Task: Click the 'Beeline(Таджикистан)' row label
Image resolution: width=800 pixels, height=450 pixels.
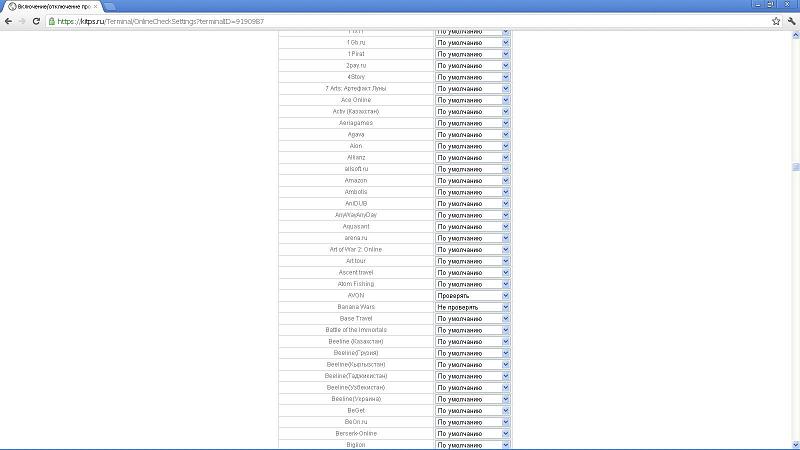Action: 356,376
